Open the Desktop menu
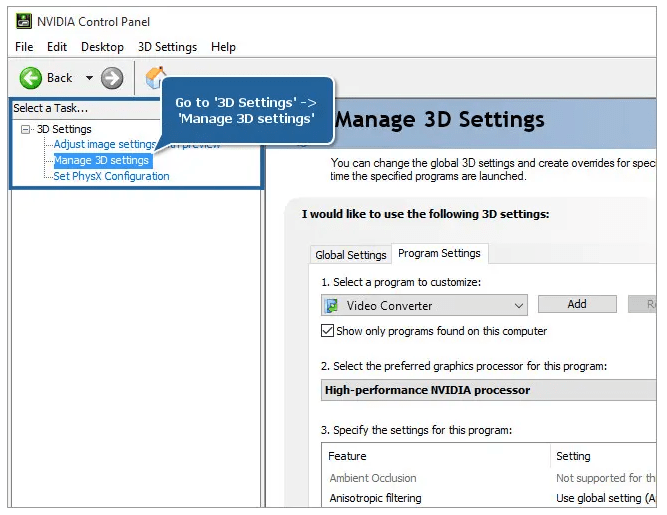This screenshot has width=667, height=515. coord(102,47)
